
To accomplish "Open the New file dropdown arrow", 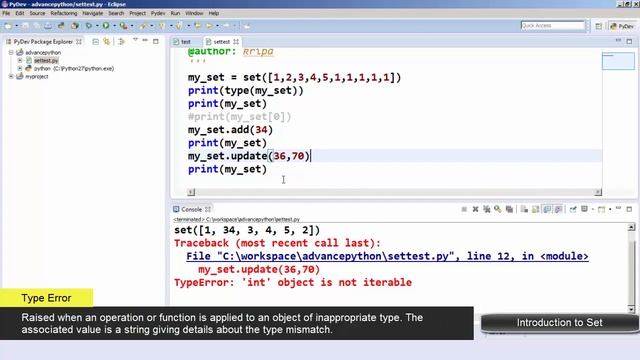I will pyautogui.click(x=17, y=26).
